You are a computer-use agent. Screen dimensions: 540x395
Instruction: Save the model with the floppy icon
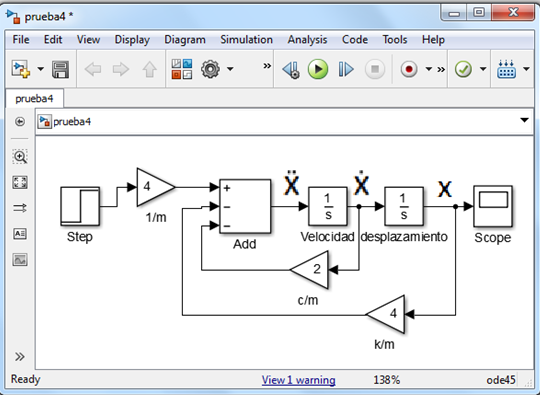point(60,69)
